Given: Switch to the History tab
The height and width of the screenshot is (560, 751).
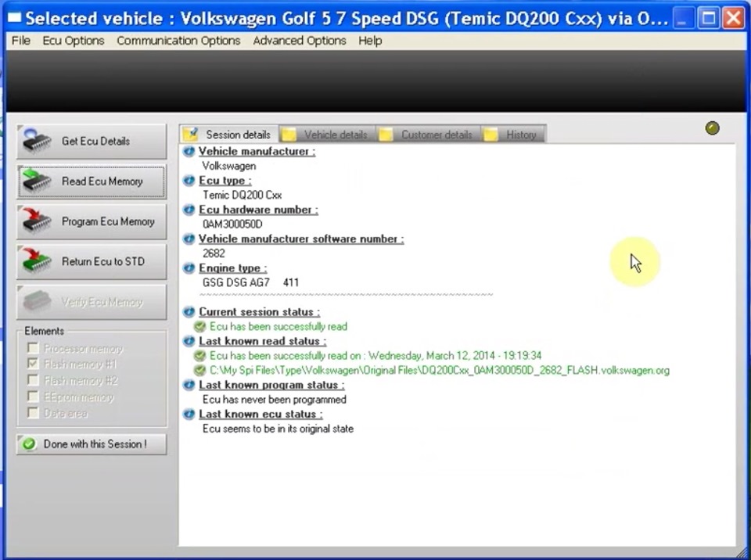Looking at the screenshot, I should tap(514, 135).
